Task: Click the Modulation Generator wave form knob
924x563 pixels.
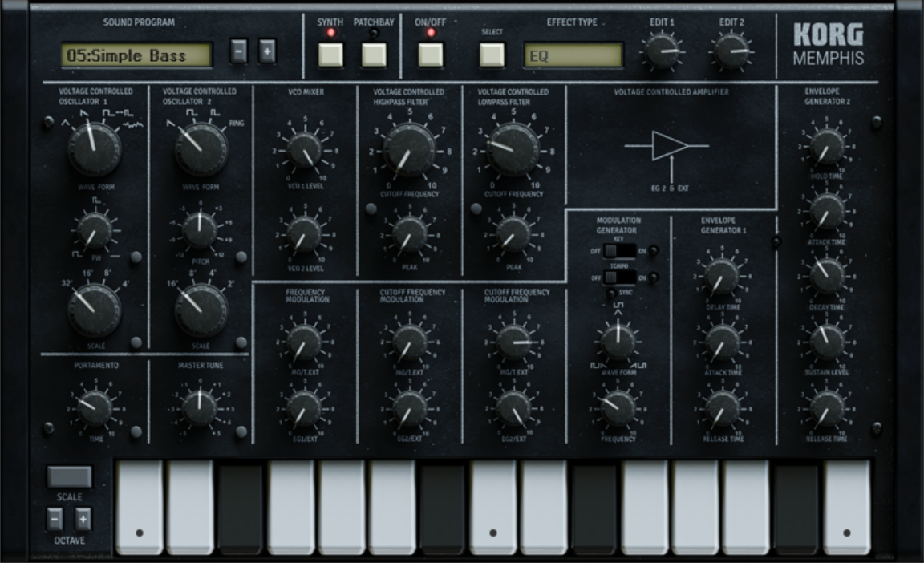Action: click(x=618, y=342)
